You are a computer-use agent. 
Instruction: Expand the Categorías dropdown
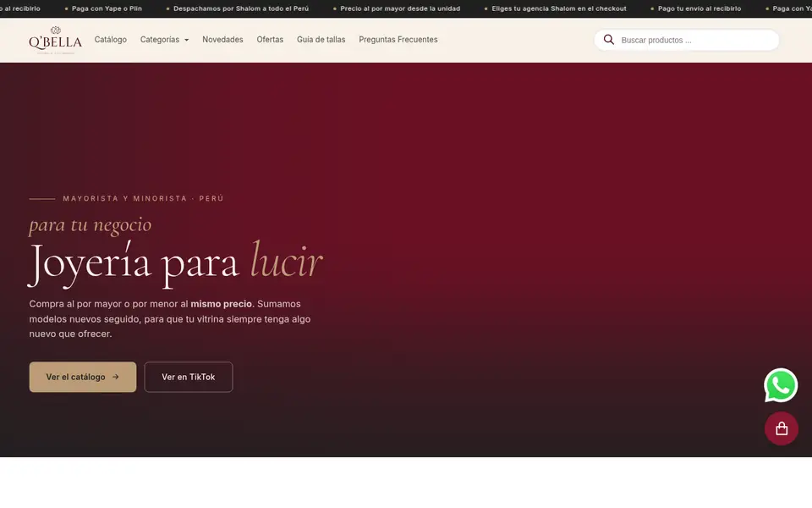point(164,40)
